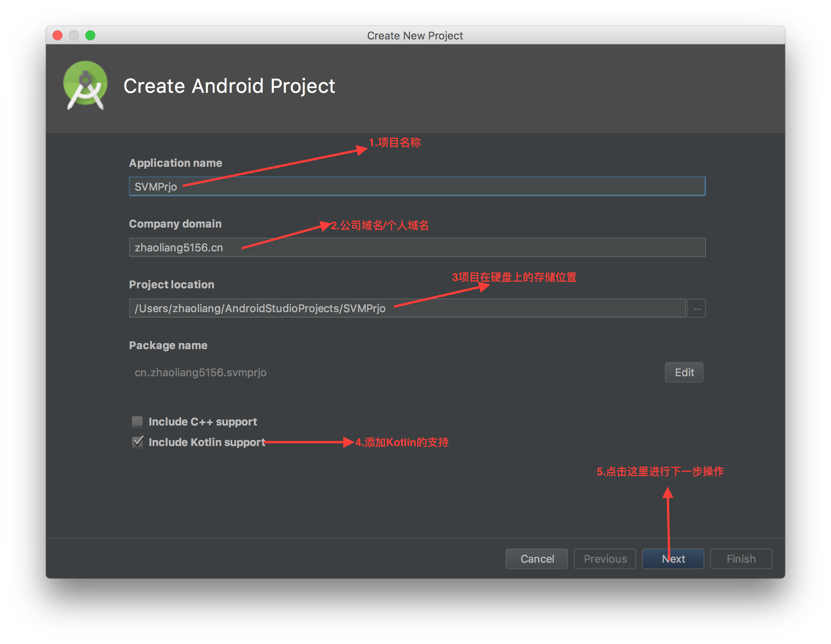Image resolution: width=831 pixels, height=644 pixels.
Task: Go back with the Previous button
Action: coord(605,559)
